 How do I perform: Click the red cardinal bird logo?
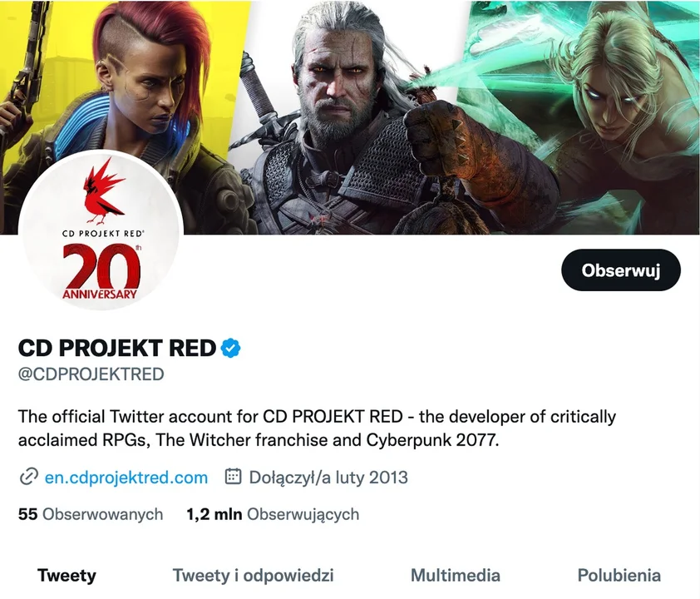pyautogui.click(x=104, y=191)
